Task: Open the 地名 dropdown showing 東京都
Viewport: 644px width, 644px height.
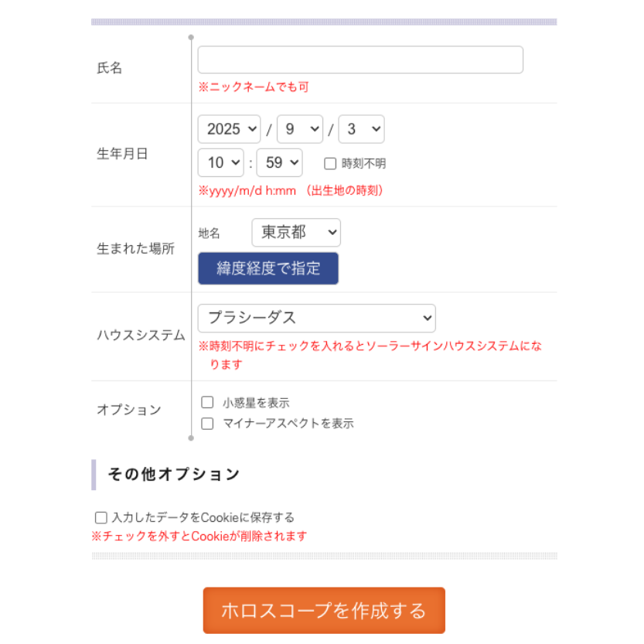Action: point(296,233)
